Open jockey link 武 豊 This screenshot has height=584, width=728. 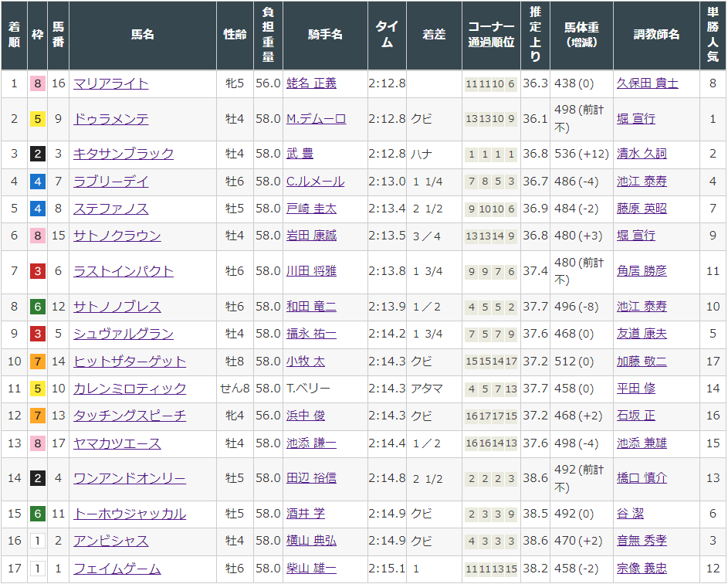tap(300, 154)
